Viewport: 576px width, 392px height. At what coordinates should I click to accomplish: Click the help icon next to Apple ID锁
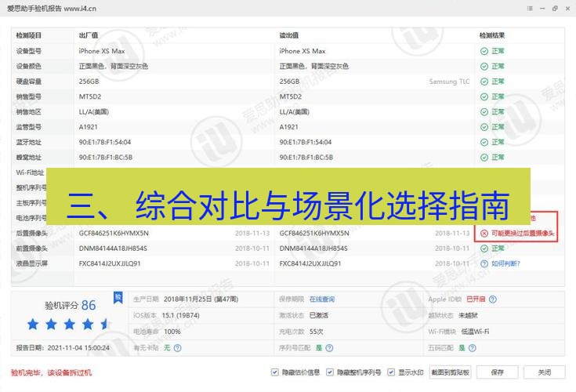[493, 299]
